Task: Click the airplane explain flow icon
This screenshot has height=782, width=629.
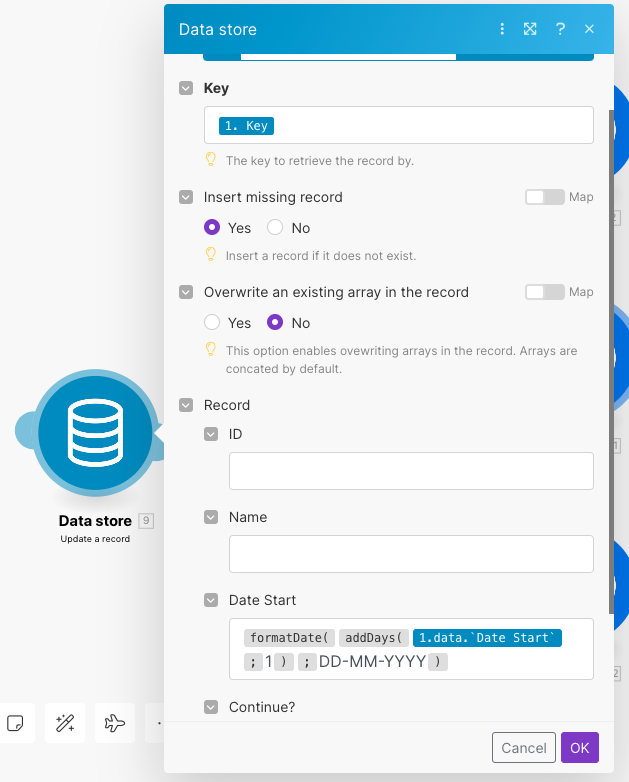Action: [x=115, y=723]
